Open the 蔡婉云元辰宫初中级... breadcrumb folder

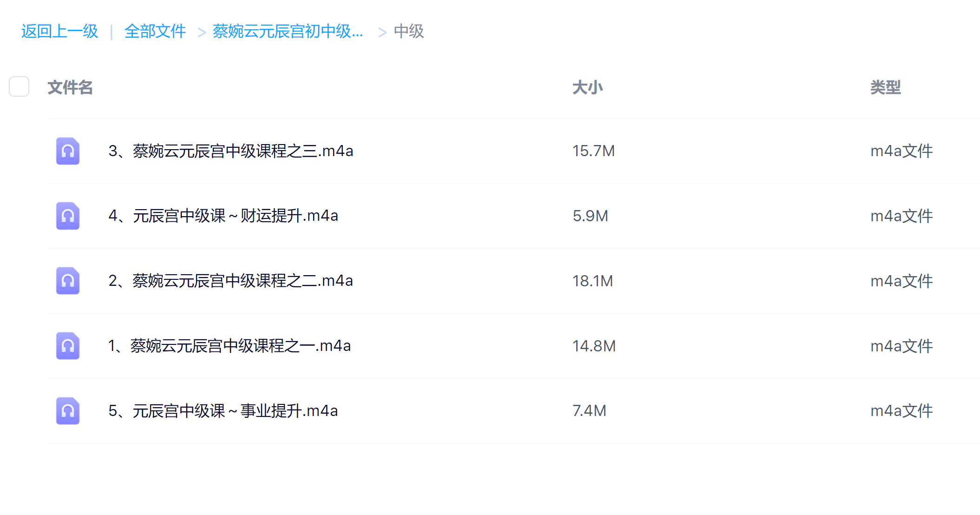click(288, 32)
